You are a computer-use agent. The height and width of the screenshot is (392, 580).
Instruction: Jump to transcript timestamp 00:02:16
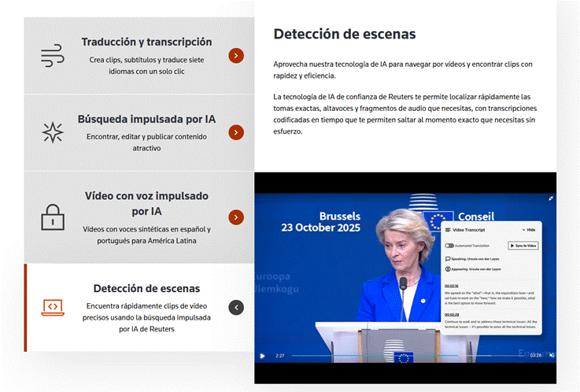tap(451, 286)
